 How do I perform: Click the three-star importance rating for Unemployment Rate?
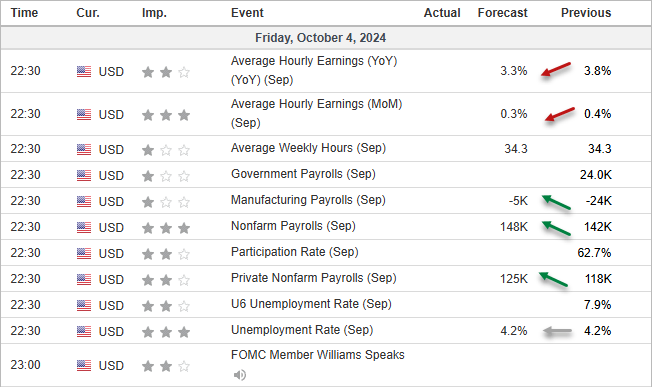tap(166, 332)
